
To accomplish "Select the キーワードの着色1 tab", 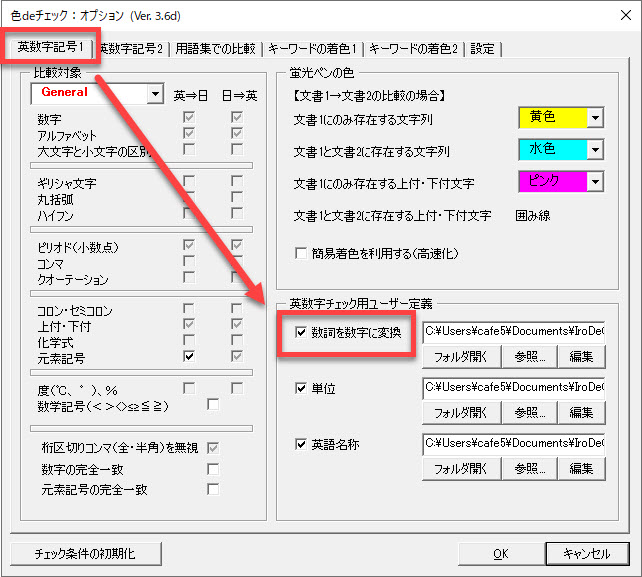I will tap(312, 49).
